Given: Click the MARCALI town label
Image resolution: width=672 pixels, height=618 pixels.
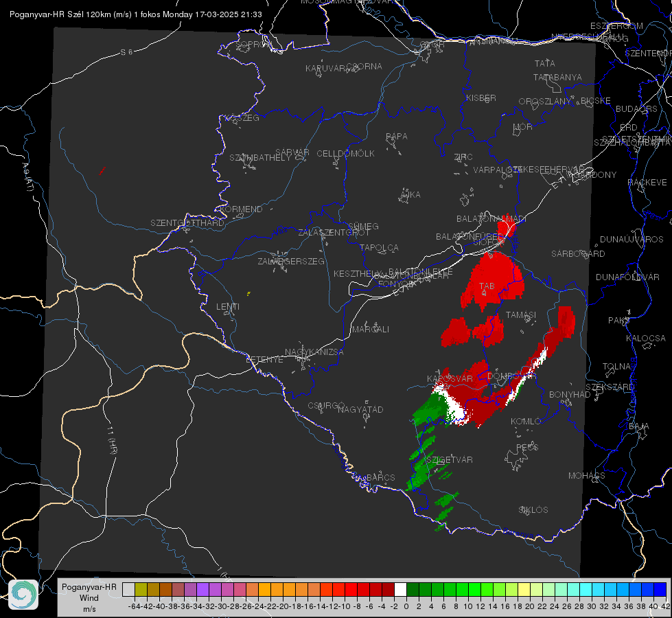Looking at the screenshot, I should (x=371, y=330).
